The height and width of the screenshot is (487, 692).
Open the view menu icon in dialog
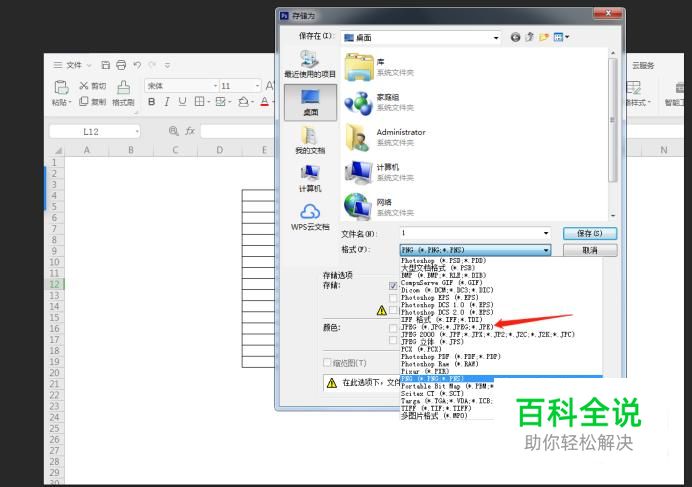[561, 38]
